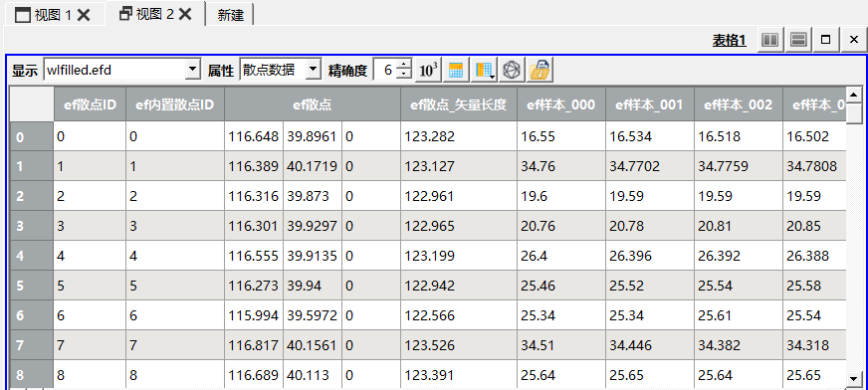Select row header 3
The image size is (868, 390).
[x=32, y=226]
